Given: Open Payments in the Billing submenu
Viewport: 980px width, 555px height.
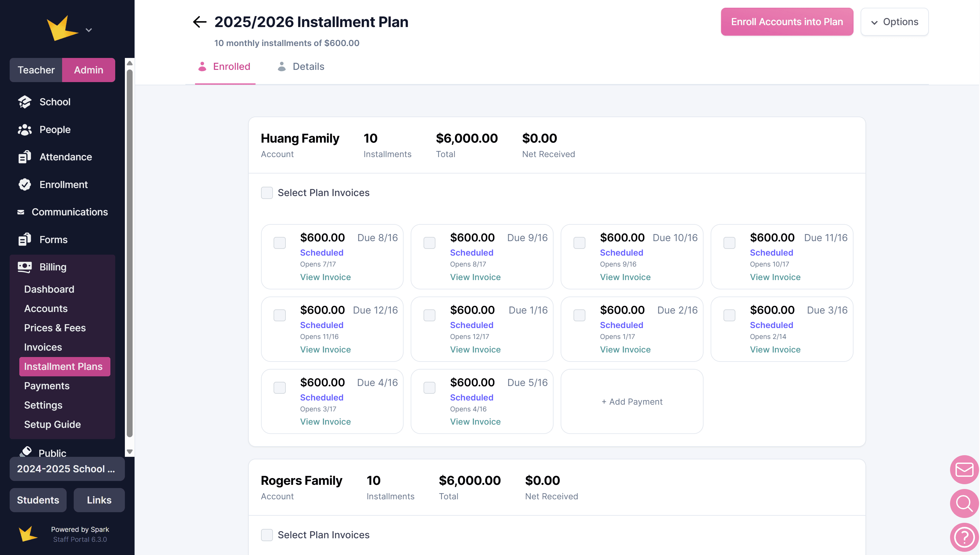Looking at the screenshot, I should pyautogui.click(x=46, y=386).
